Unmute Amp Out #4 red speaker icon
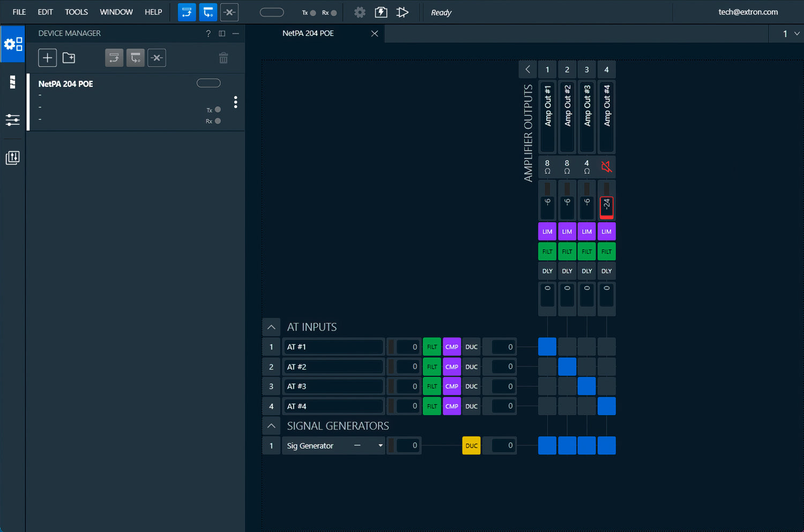 coord(607,167)
